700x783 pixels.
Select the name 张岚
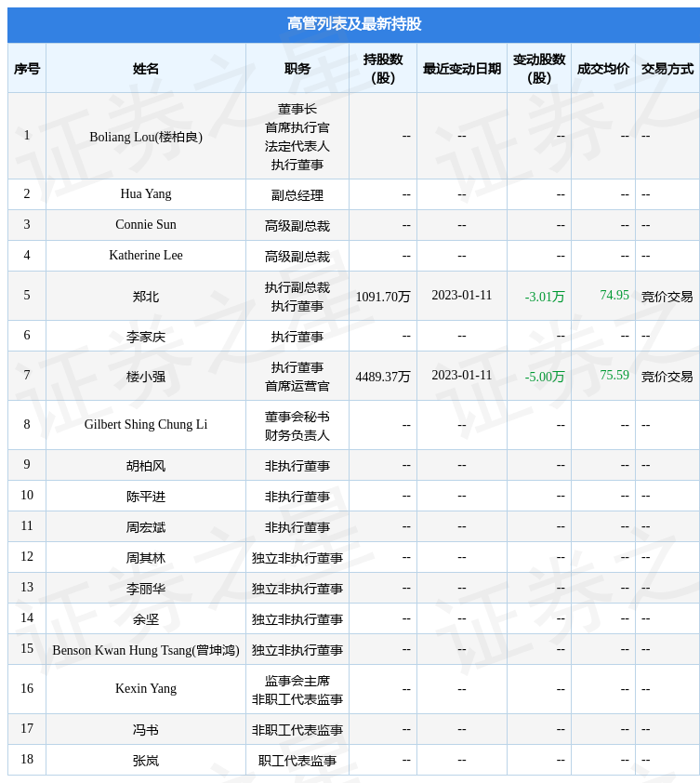146,761
